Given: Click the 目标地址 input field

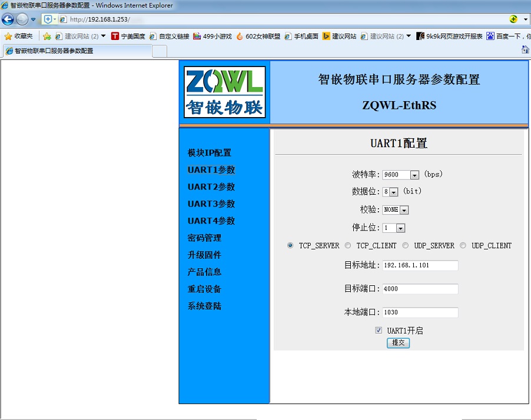Looking at the screenshot, I should coord(420,265).
